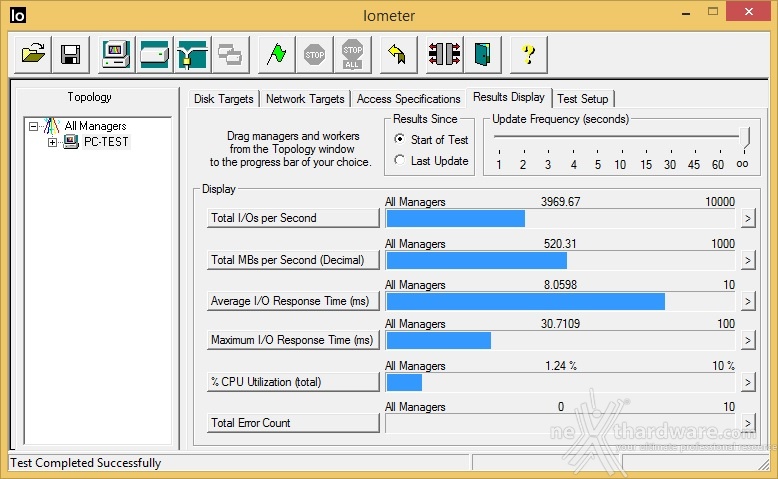Save test configuration with the floppy disk icon
Image resolution: width=778 pixels, height=479 pixels.
(70, 54)
